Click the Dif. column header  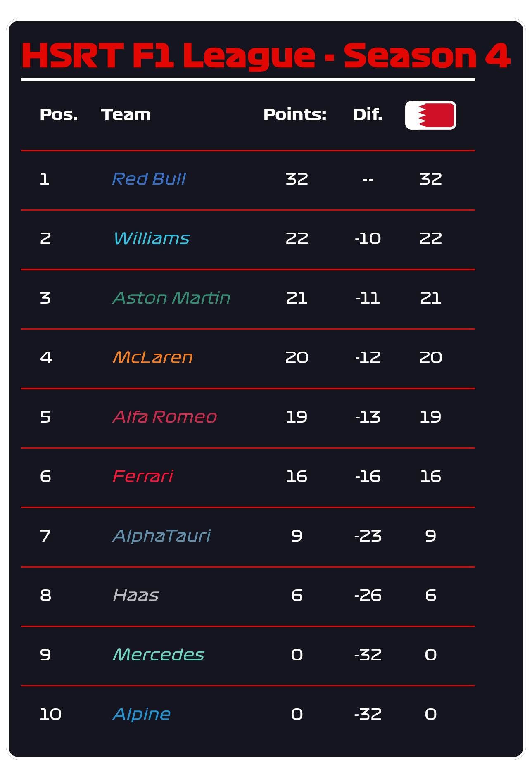coord(368,115)
